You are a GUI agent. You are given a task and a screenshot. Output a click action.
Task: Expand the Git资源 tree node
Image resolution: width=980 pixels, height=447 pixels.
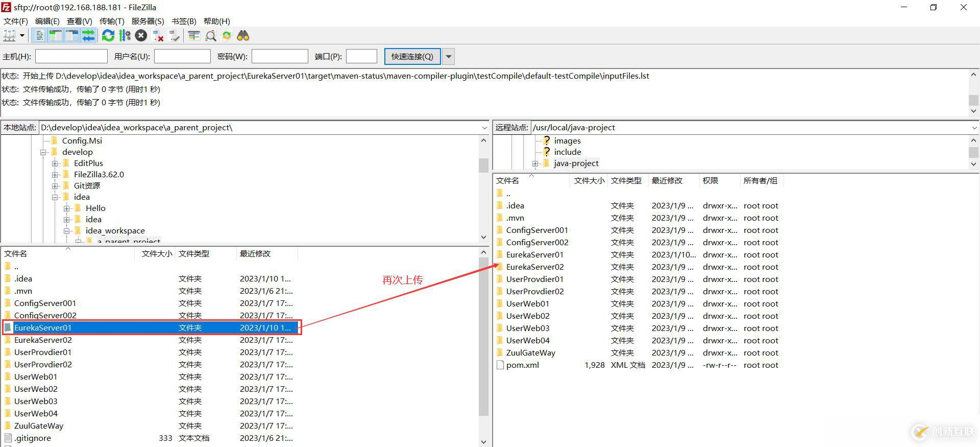coord(55,186)
